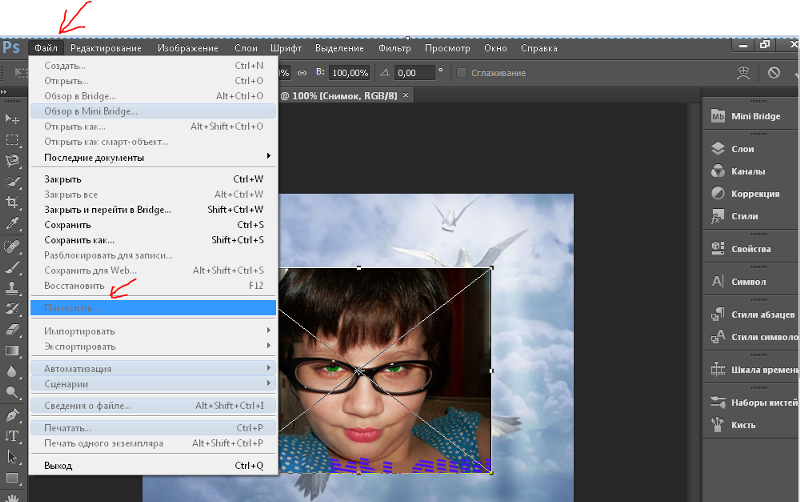Open the Выделение menu
The width and height of the screenshot is (800, 502).
coord(339,48)
